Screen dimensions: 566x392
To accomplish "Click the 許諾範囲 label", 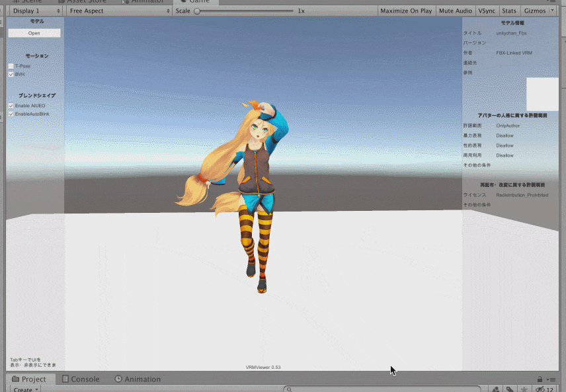I will pos(473,126).
